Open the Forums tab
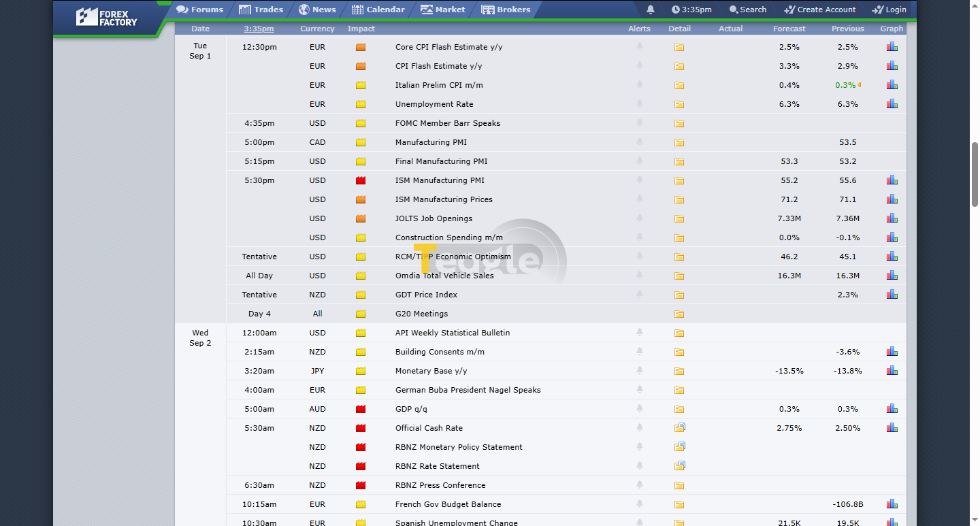This screenshot has width=980, height=526. (200, 10)
